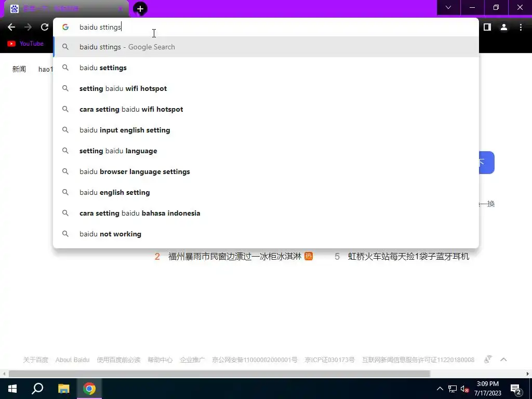Choose the 'baidu not working' suggestion
This screenshot has height=399, width=532.
tap(266, 234)
